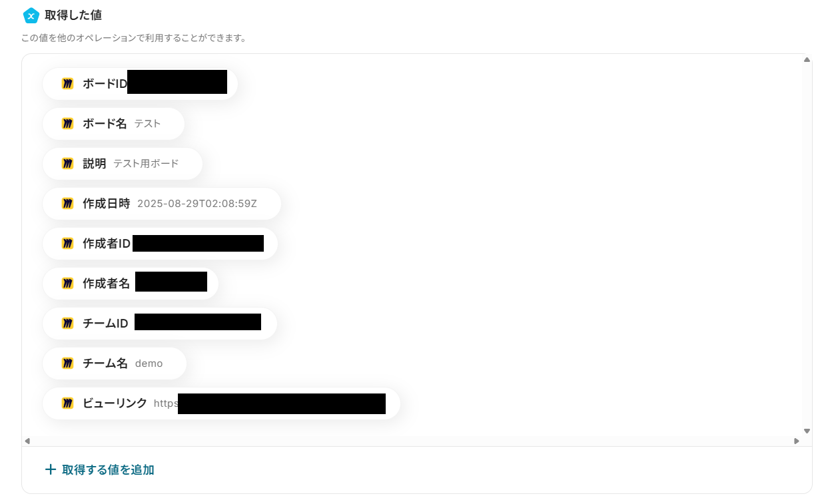
Task: Click the Miro icon beside 作成者ID
Action: click(x=67, y=244)
